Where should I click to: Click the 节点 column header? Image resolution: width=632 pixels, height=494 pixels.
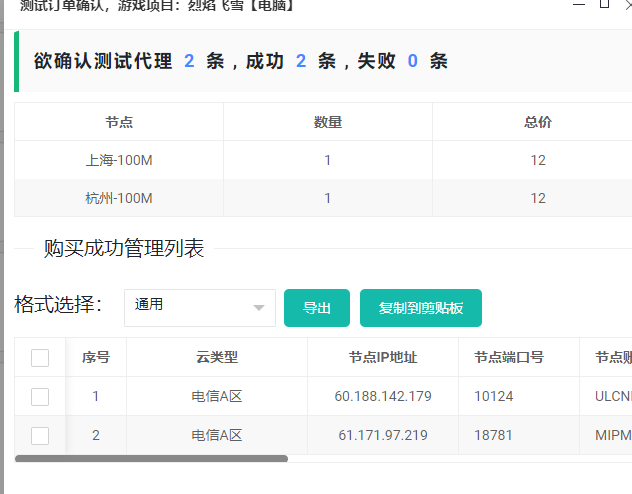point(119,122)
